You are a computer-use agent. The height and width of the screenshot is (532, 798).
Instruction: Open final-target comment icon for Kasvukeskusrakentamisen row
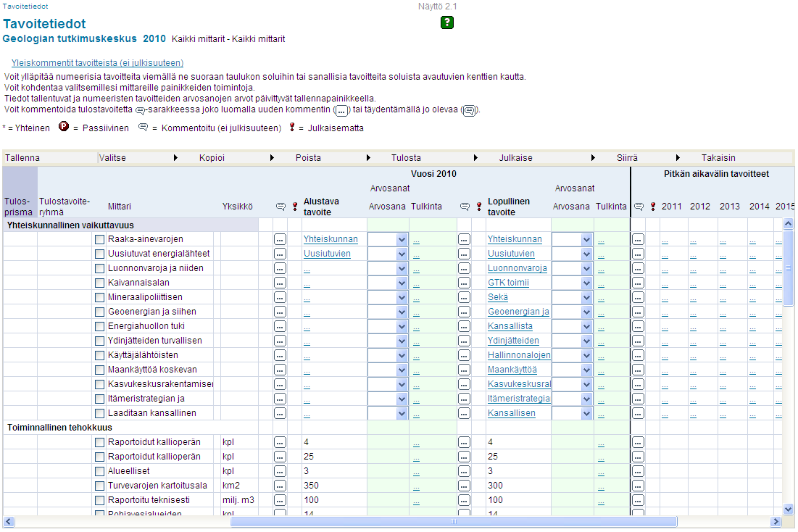pyautogui.click(x=464, y=384)
